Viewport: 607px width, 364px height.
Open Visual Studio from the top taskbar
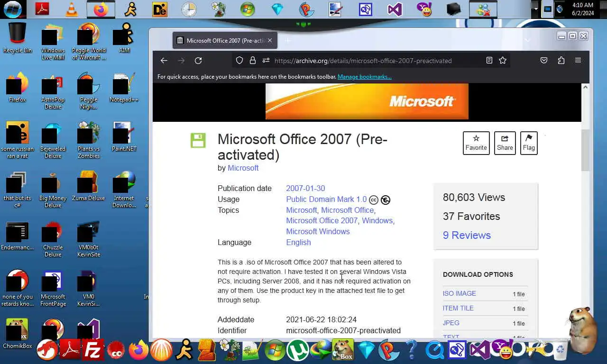click(x=395, y=9)
